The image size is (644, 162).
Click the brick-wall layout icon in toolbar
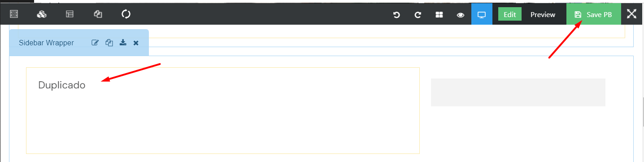tap(14, 14)
